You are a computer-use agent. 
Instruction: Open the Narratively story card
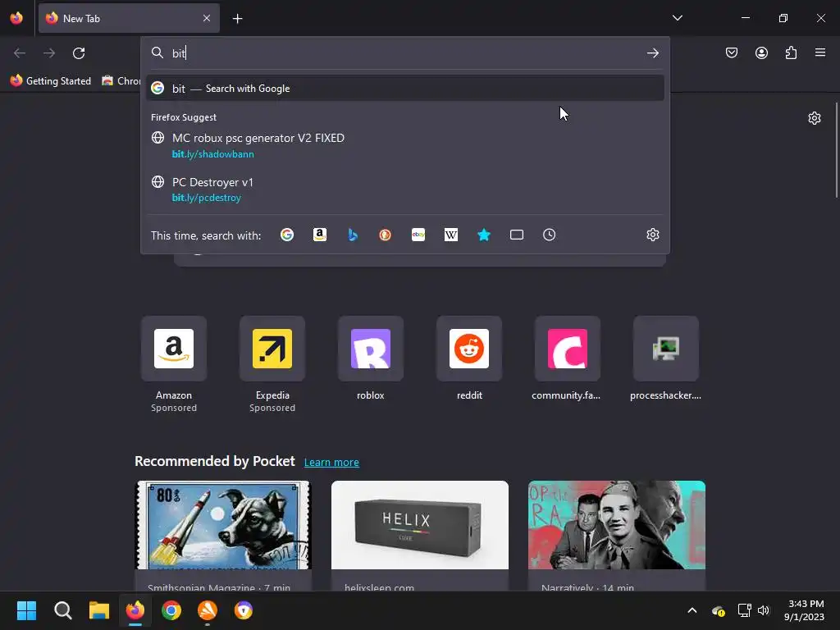(617, 536)
